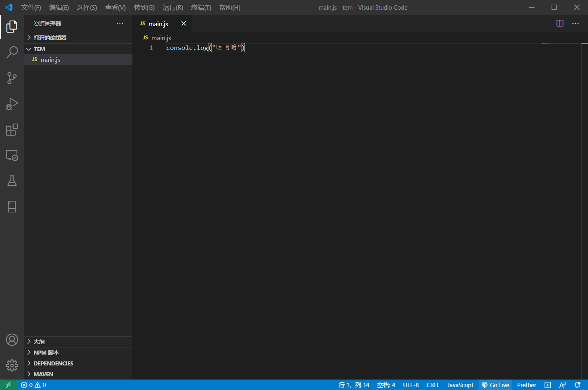Open the Remote Explorer view
The width and height of the screenshot is (588, 390).
(12, 155)
